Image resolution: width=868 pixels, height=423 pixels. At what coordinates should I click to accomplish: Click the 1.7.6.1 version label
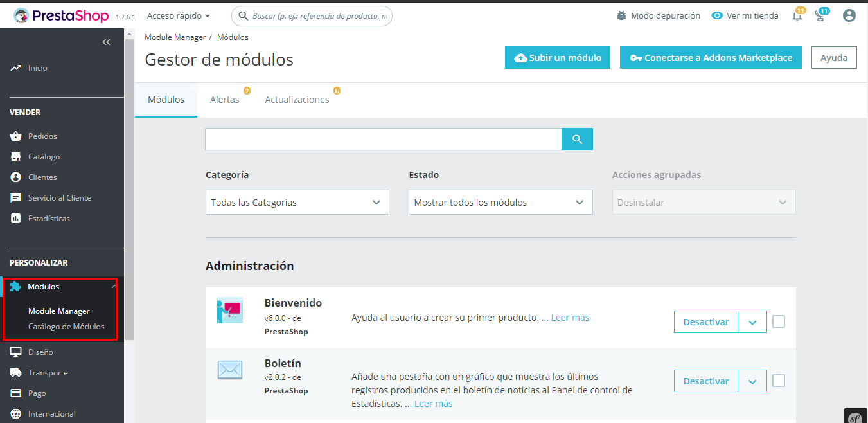pos(125,17)
